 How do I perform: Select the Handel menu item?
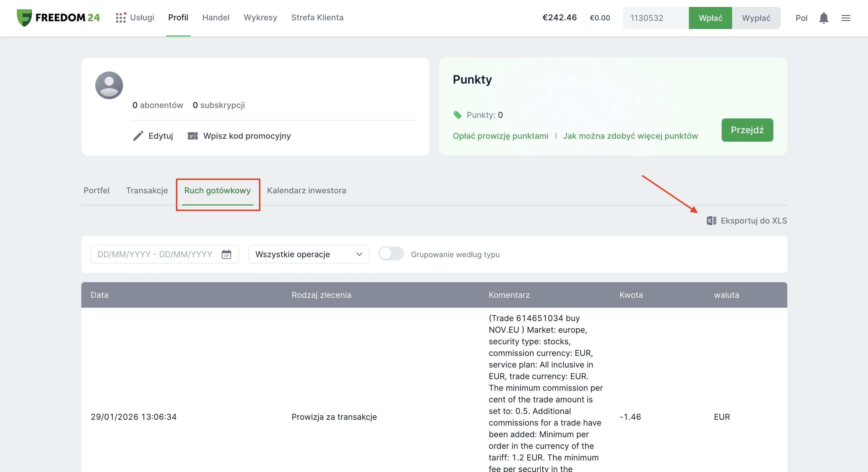[216, 17]
